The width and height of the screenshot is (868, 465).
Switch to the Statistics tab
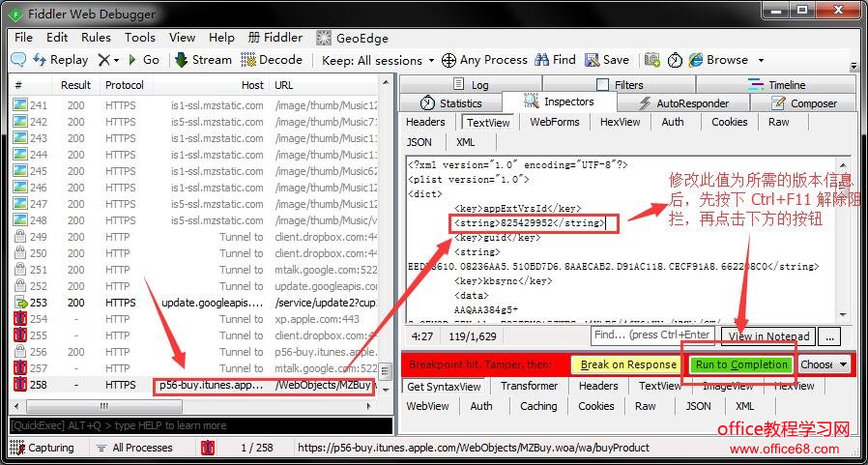click(x=450, y=103)
